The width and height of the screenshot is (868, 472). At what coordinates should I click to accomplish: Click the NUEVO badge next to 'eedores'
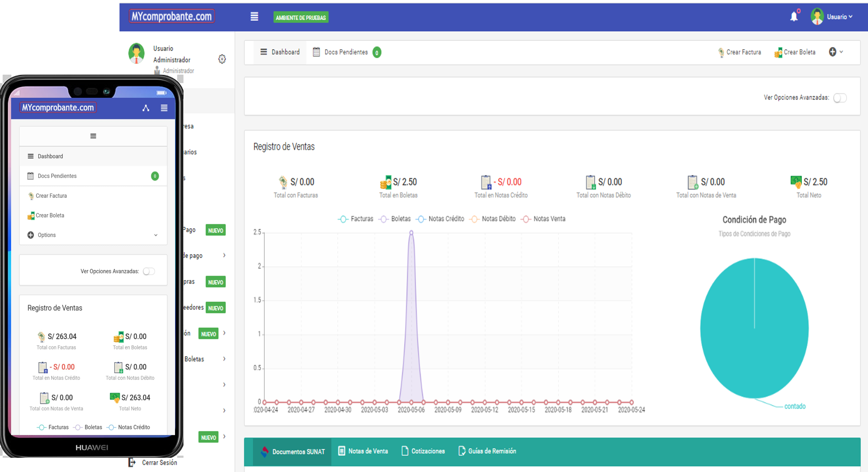215,308
